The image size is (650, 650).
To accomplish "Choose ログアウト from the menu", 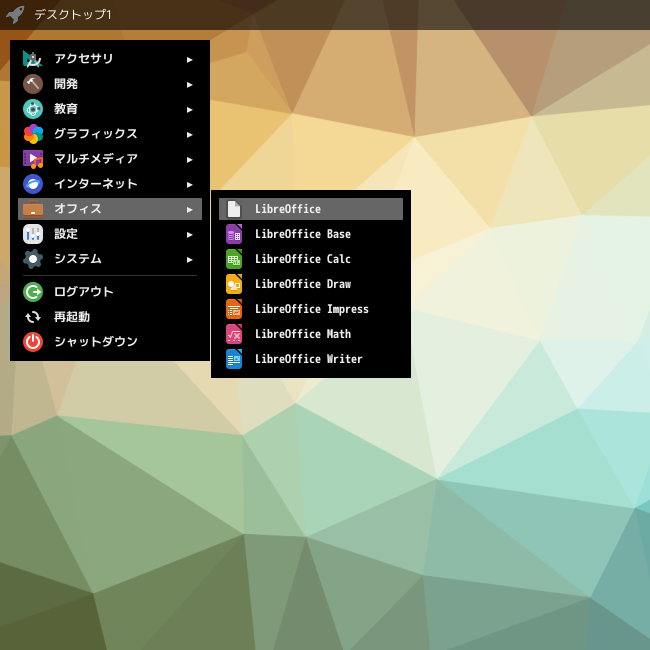I will [x=110, y=292].
